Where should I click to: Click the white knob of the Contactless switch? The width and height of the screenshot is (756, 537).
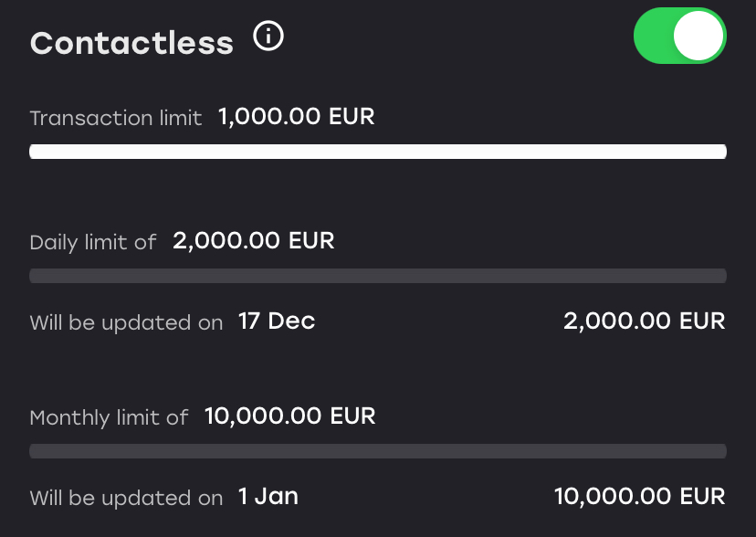pyautogui.click(x=698, y=37)
